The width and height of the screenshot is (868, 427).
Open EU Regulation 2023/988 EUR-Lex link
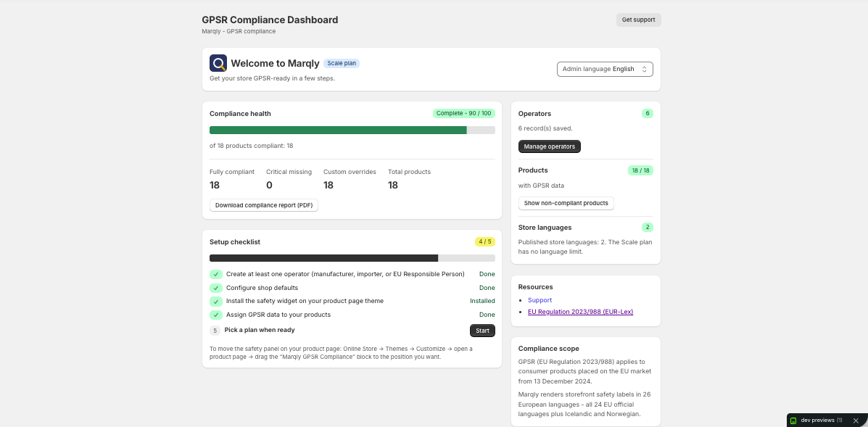pyautogui.click(x=580, y=312)
